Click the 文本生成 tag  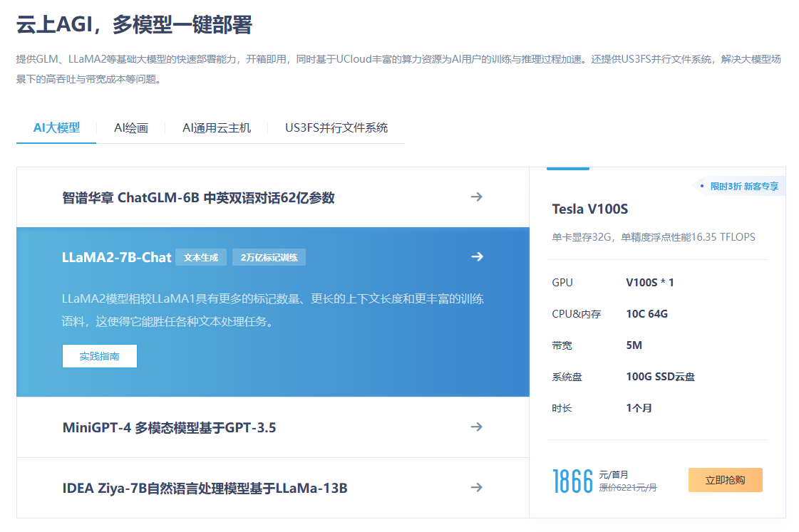(x=201, y=258)
